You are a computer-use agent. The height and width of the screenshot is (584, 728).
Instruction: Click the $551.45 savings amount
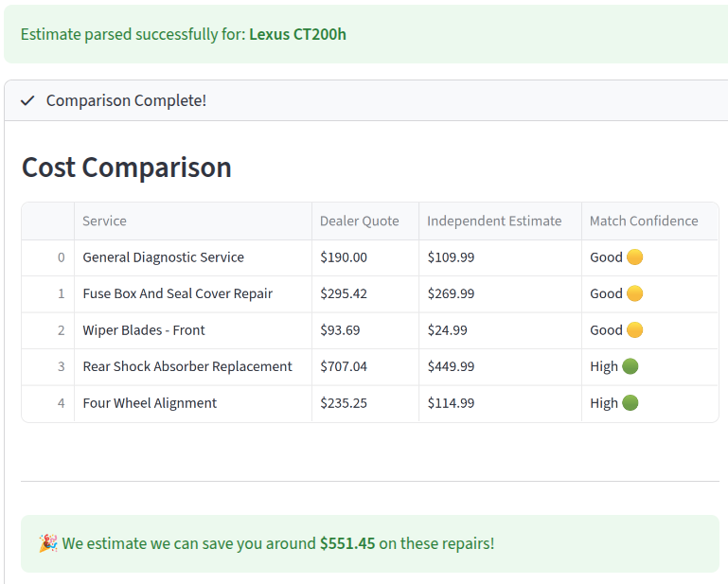[347, 543]
